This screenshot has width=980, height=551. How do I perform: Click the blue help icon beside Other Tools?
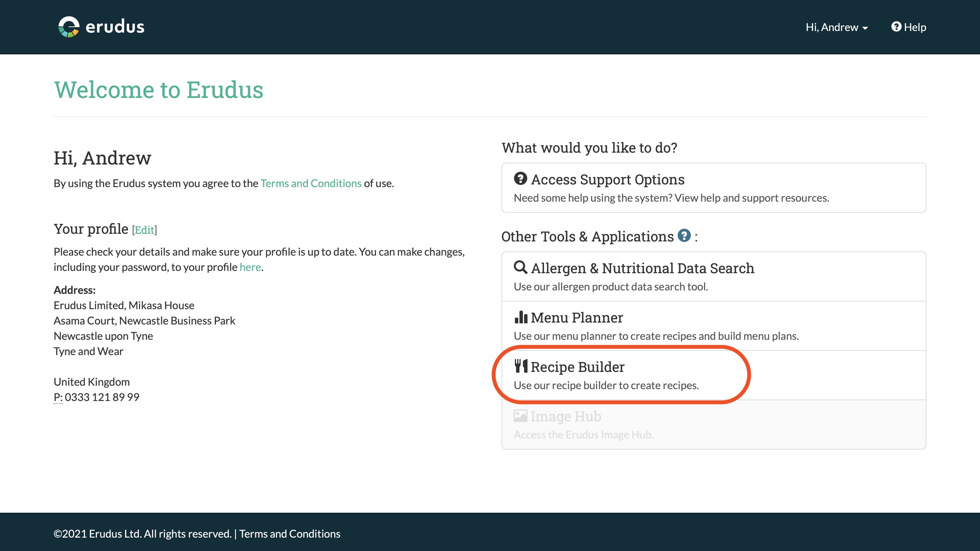tap(684, 235)
